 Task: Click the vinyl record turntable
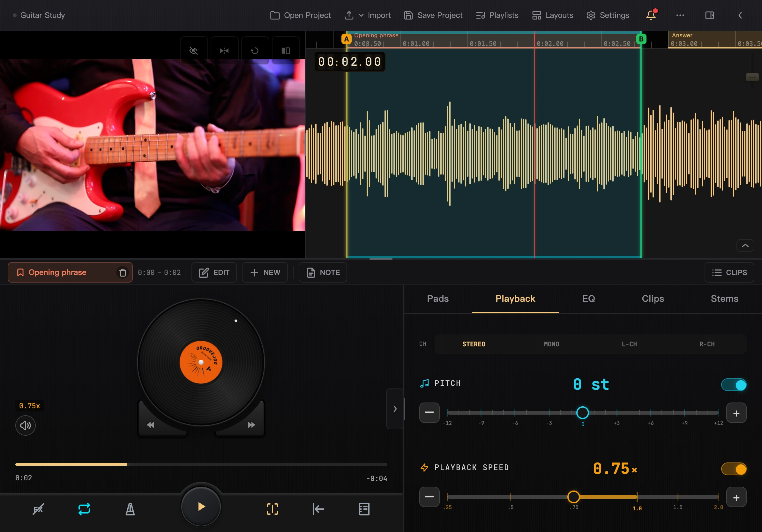click(x=201, y=362)
